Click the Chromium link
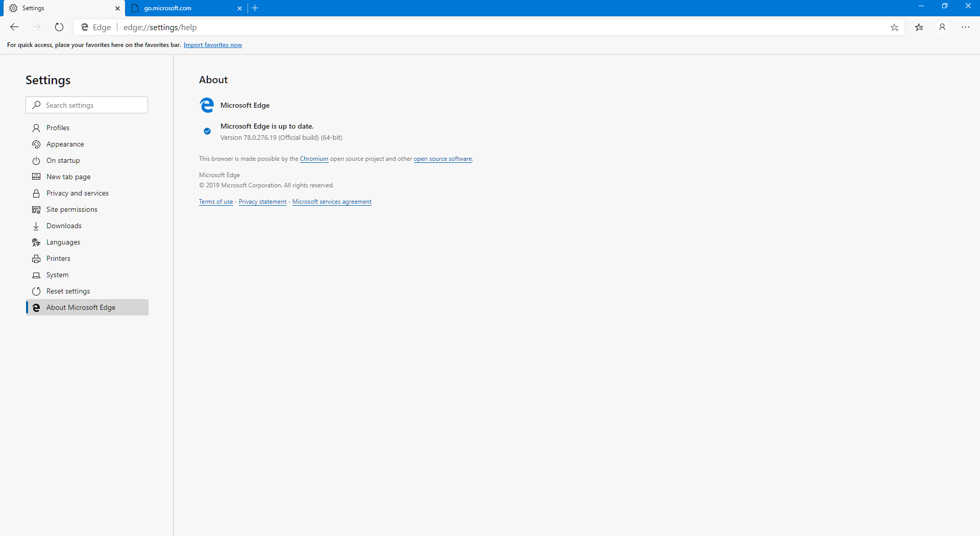 coord(314,159)
